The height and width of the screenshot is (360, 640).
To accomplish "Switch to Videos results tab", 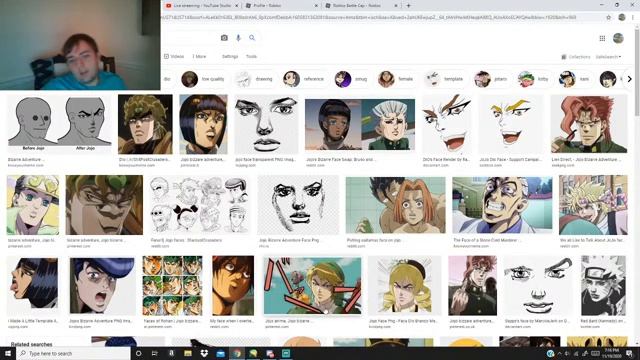I will (174, 56).
